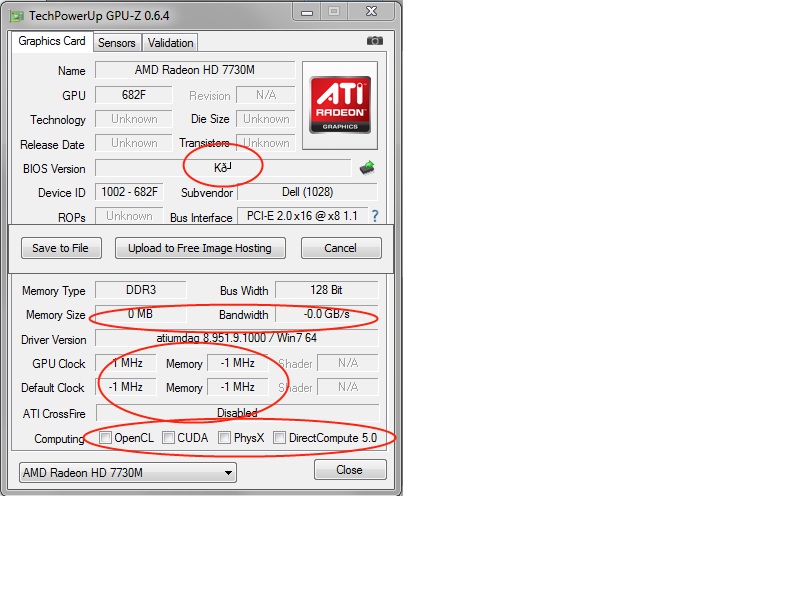Click the Memory Type field DDR3
Screen dimensions: 800x600
click(141, 290)
